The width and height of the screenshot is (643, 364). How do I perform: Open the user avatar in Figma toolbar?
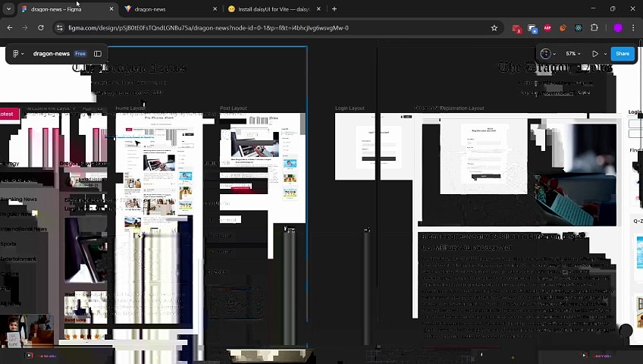coord(545,54)
